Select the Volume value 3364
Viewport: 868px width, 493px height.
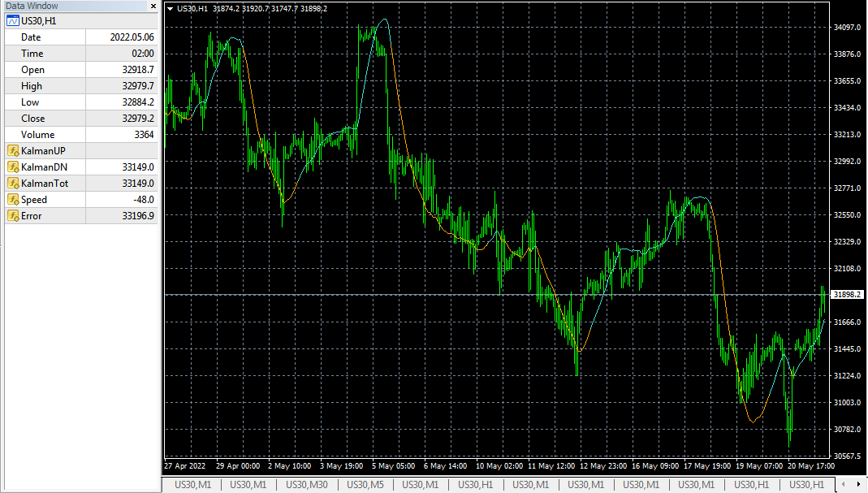pos(144,135)
